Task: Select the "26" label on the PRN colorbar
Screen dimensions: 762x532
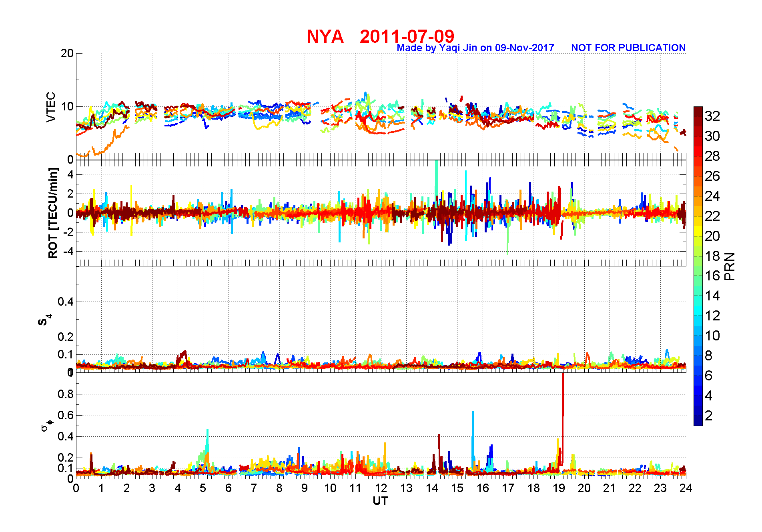Action: [712, 176]
